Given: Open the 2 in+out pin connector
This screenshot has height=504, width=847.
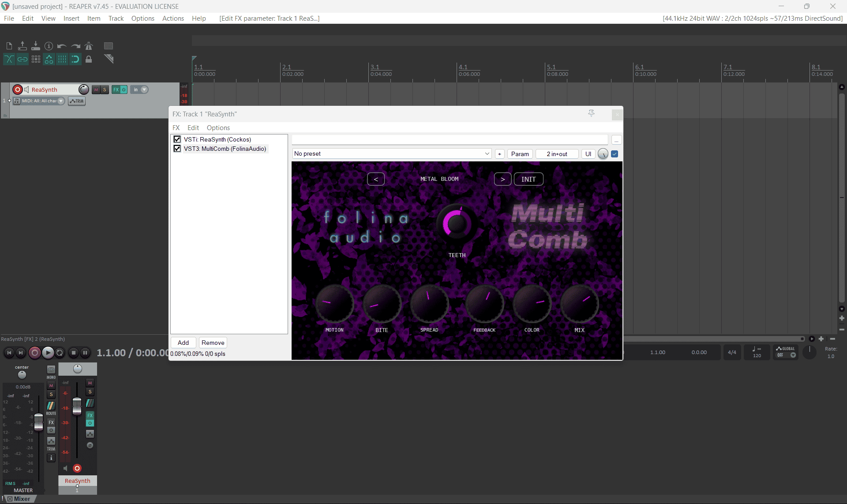Looking at the screenshot, I should [557, 154].
